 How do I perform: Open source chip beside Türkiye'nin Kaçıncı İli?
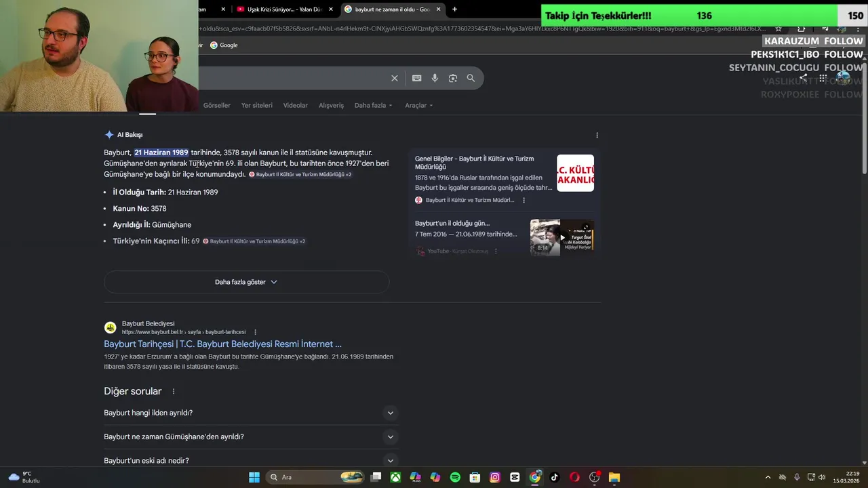coord(254,241)
